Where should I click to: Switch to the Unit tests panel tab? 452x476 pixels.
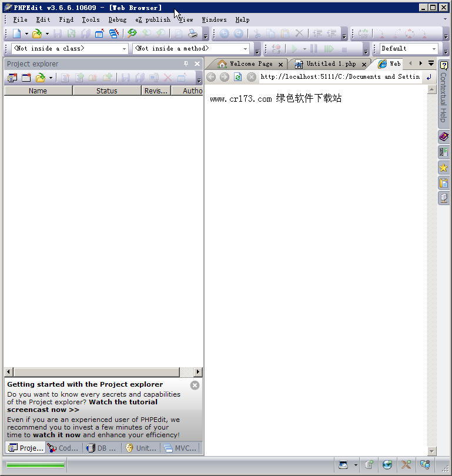tap(141, 448)
